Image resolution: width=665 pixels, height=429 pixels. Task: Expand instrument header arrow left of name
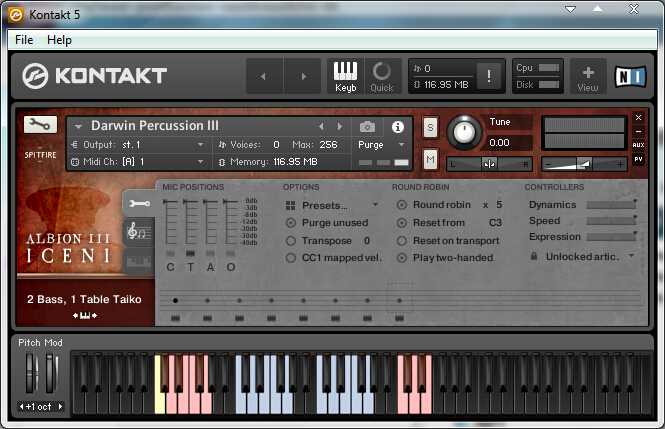coord(78,126)
